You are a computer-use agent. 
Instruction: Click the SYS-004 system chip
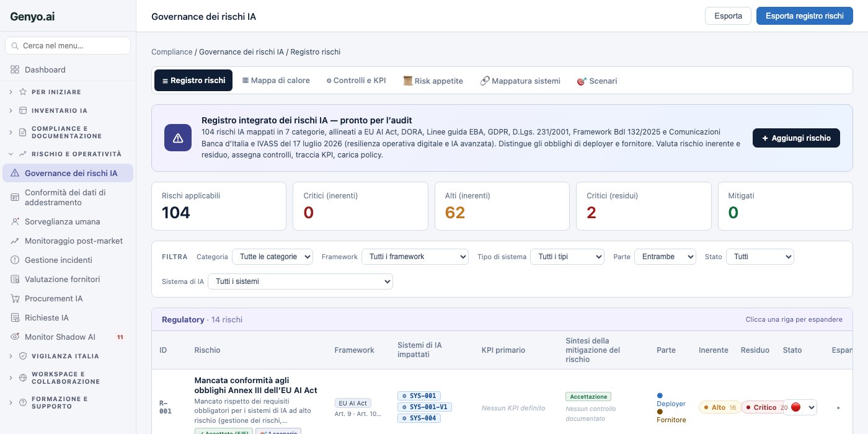tap(419, 418)
